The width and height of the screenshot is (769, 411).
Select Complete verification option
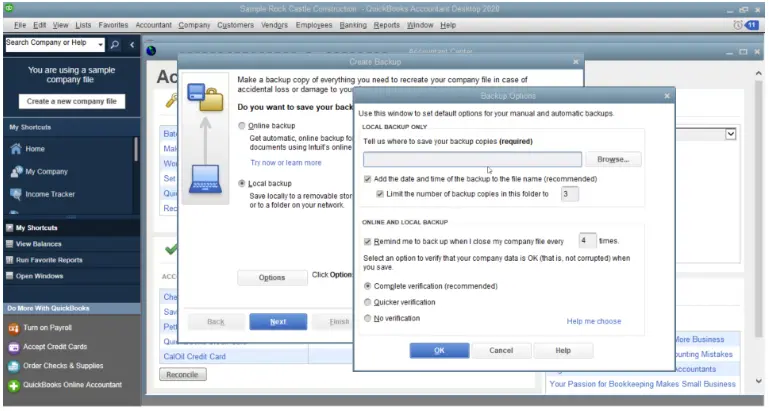(x=367, y=286)
